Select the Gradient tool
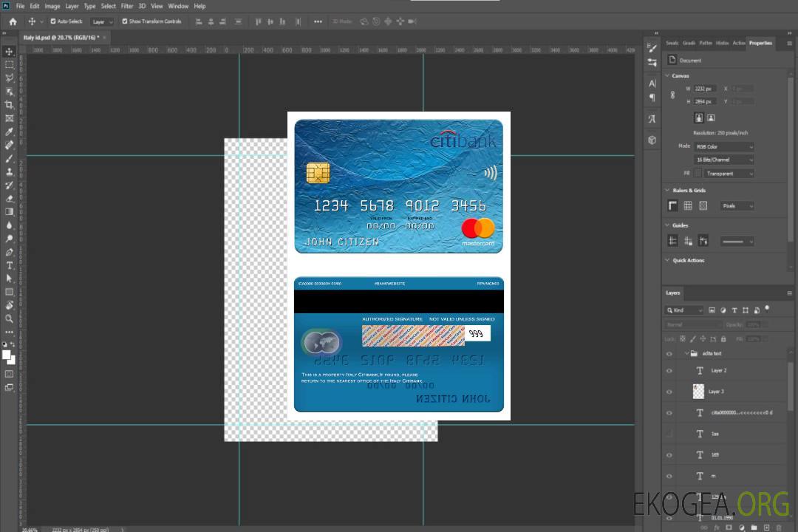This screenshot has width=798, height=532. [x=9, y=212]
